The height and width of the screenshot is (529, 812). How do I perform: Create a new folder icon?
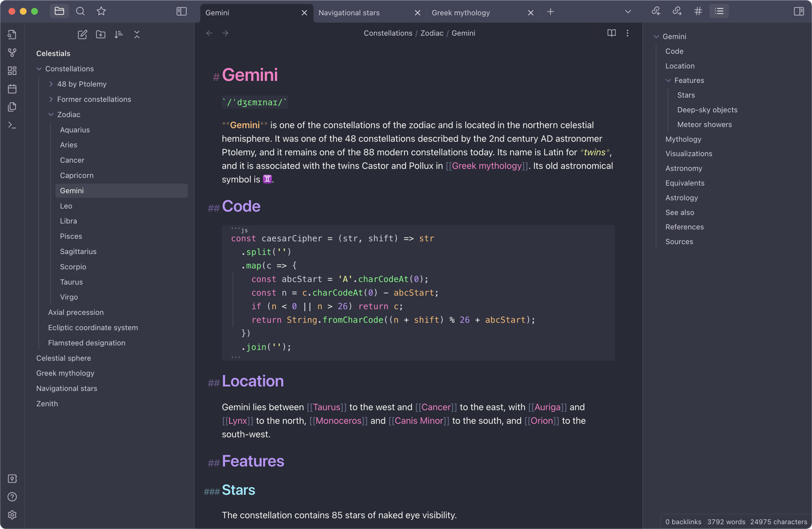click(x=101, y=34)
